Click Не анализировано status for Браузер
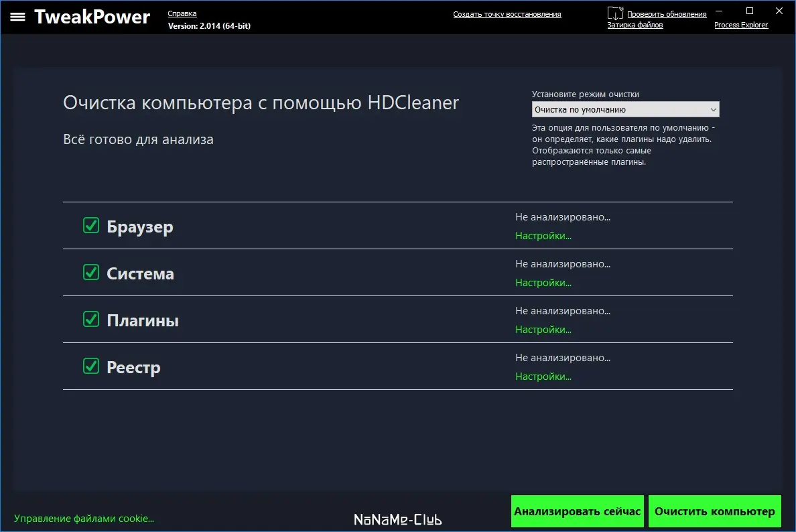This screenshot has height=532, width=796. (562, 217)
